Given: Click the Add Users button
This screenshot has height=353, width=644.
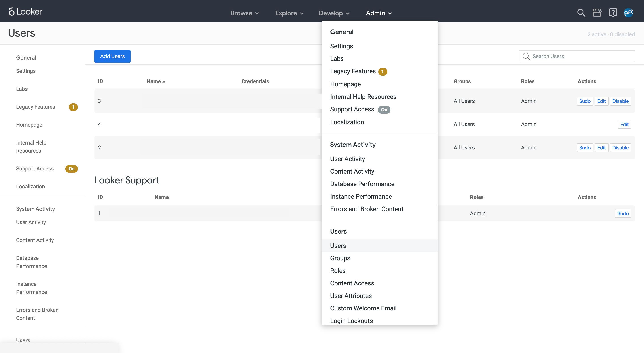Looking at the screenshot, I should (x=112, y=56).
